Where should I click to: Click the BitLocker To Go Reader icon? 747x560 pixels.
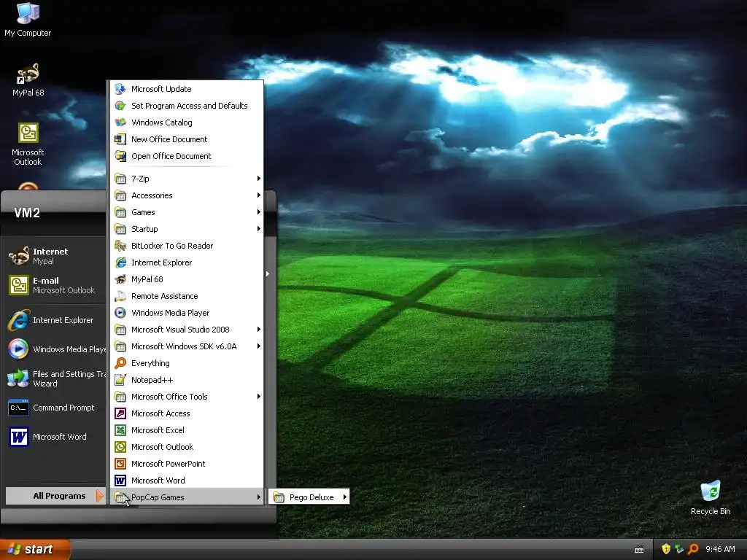coord(120,246)
